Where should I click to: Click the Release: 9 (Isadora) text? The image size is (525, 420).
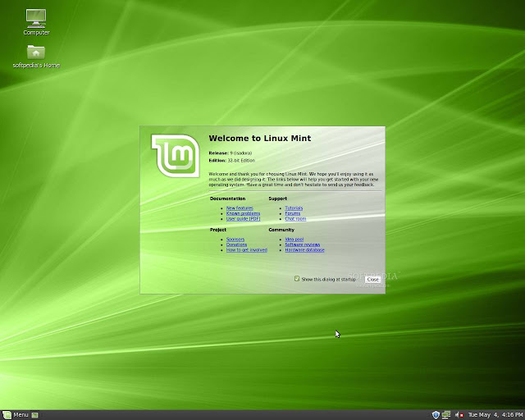(231, 153)
